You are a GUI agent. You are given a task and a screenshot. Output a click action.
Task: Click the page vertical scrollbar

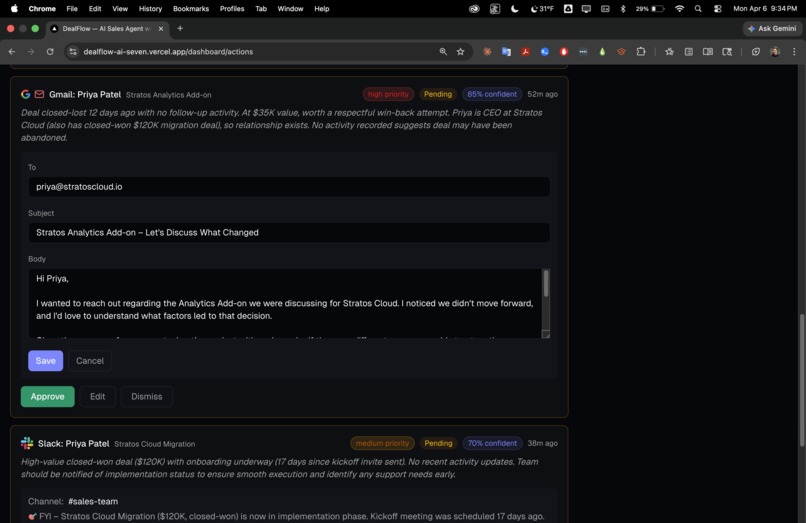coord(801,381)
